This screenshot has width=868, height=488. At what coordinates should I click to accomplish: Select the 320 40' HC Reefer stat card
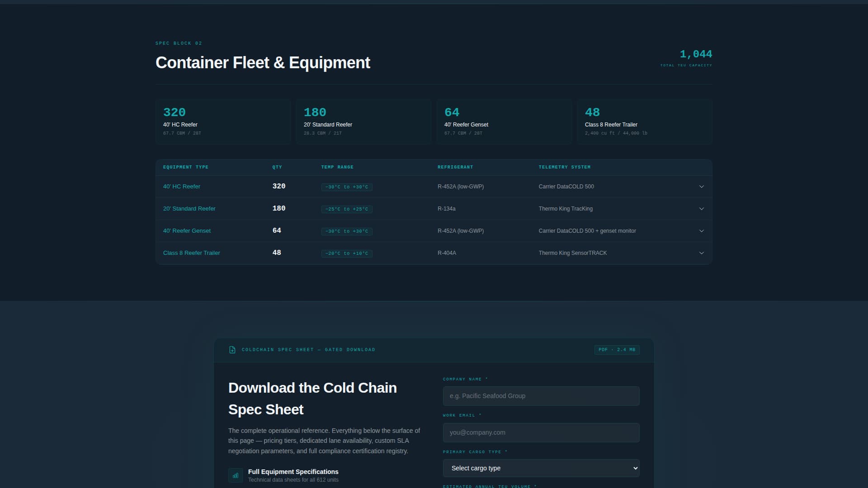[223, 122]
